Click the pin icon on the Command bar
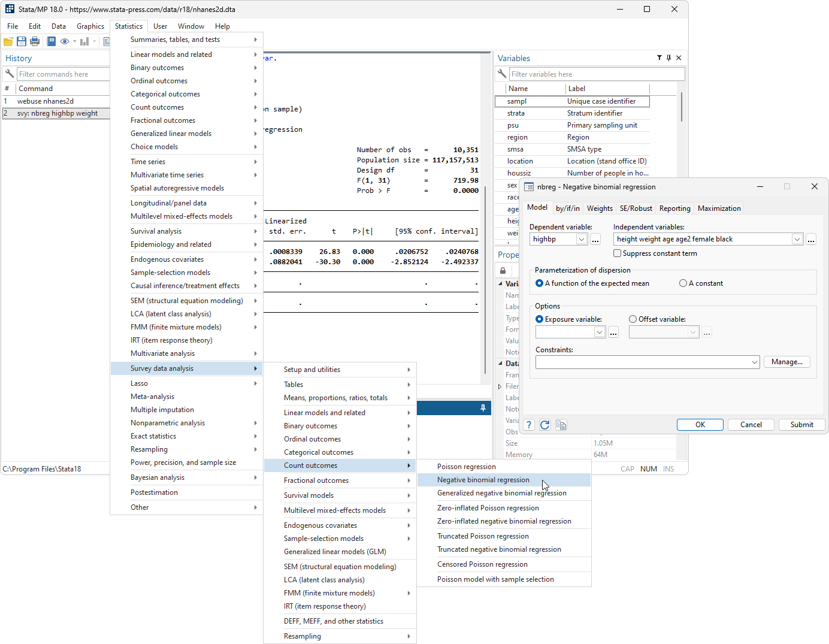This screenshot has width=829, height=644. (x=483, y=408)
